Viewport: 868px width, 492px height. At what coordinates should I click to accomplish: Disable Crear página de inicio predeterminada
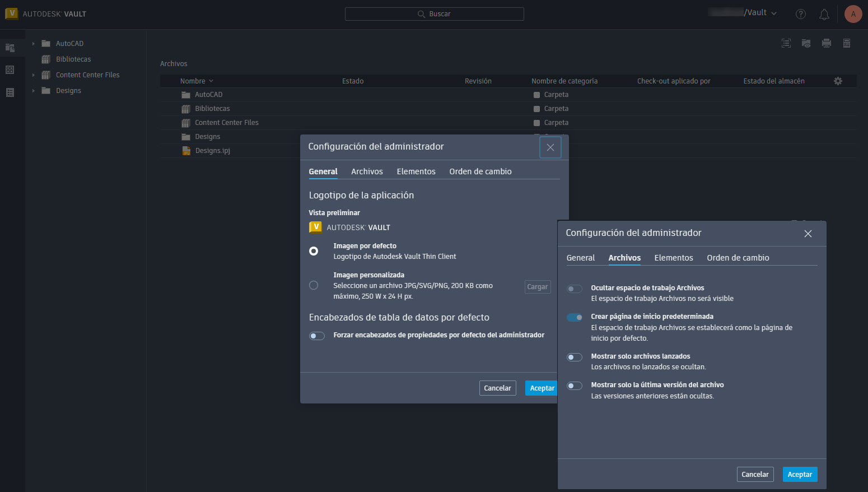[575, 317]
